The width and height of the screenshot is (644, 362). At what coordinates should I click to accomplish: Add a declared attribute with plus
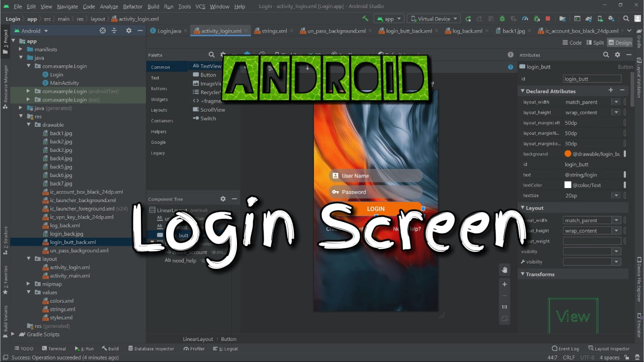(611, 90)
